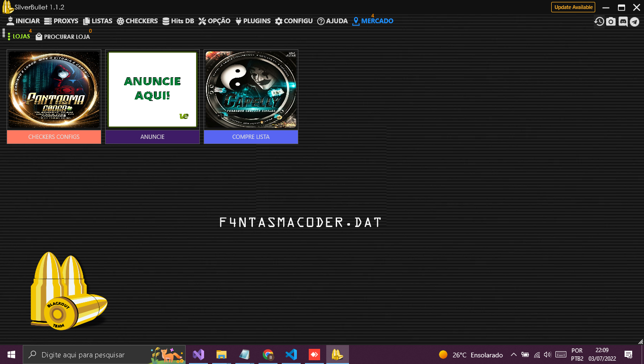Open the OPÇÃO menu

click(x=215, y=21)
